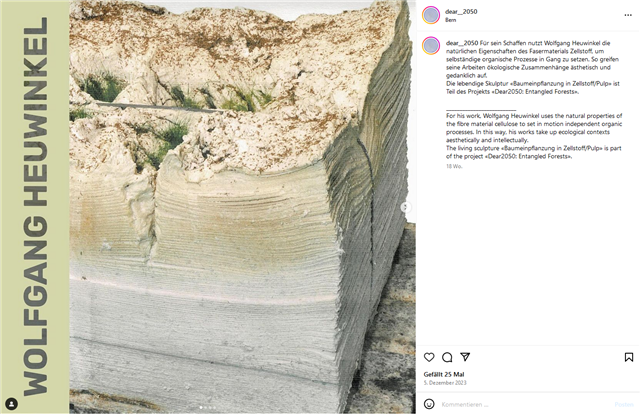Show tagged accounts on the photo
Viewport: 640px width, 414px height.
click(x=12, y=403)
